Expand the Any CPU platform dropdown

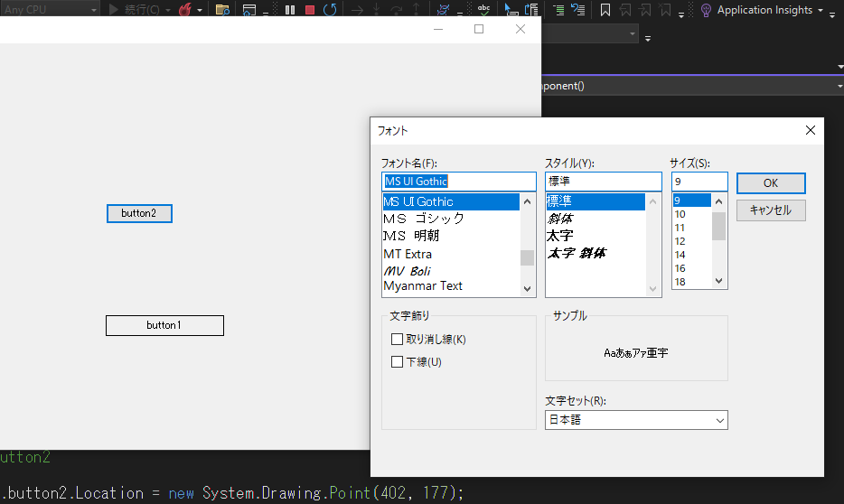94,10
